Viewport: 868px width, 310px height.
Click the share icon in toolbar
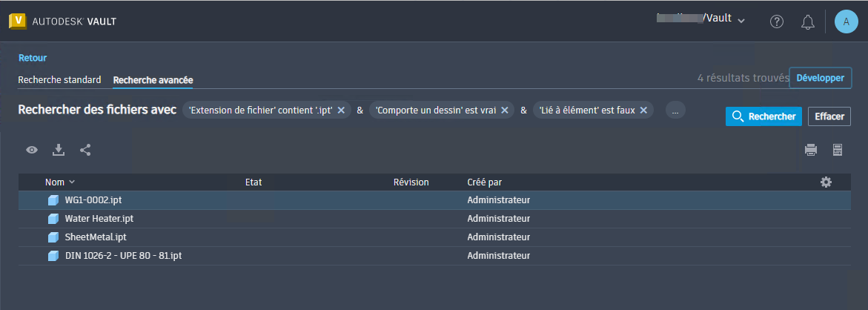[85, 150]
